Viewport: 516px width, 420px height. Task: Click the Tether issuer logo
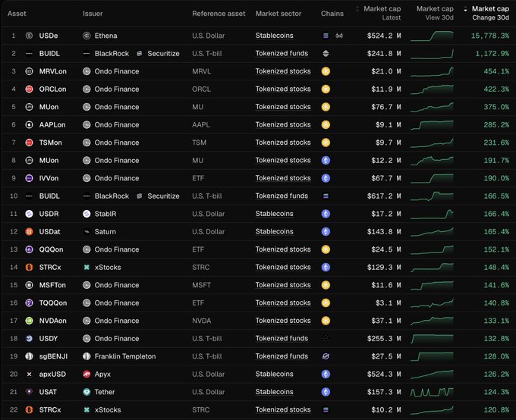[87, 392]
